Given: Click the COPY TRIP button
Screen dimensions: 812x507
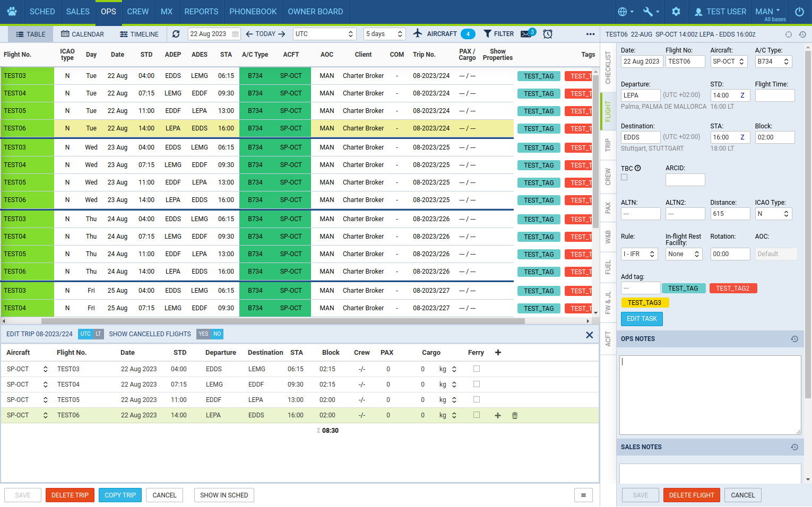Looking at the screenshot, I should [120, 495].
